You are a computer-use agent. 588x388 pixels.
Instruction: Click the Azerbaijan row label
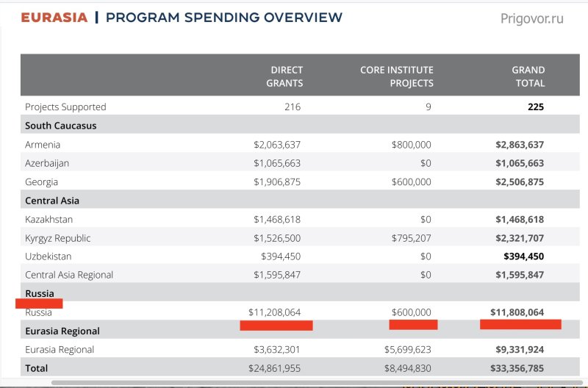(x=47, y=163)
